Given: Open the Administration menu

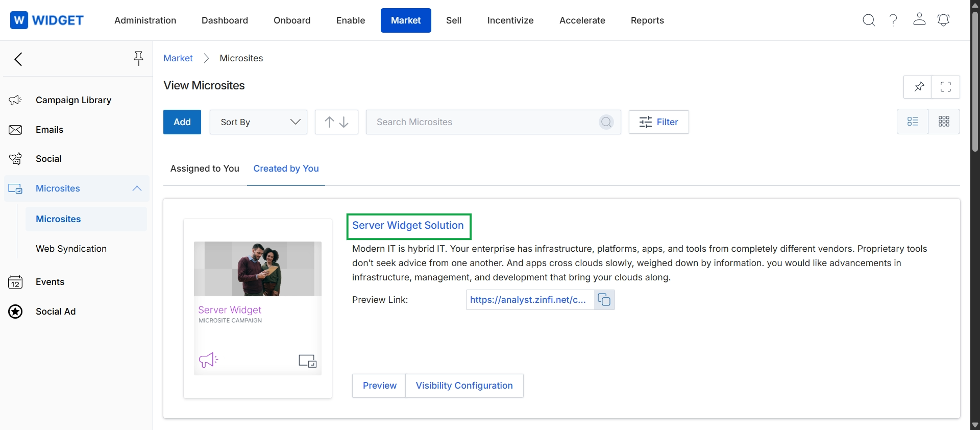Looking at the screenshot, I should (145, 20).
